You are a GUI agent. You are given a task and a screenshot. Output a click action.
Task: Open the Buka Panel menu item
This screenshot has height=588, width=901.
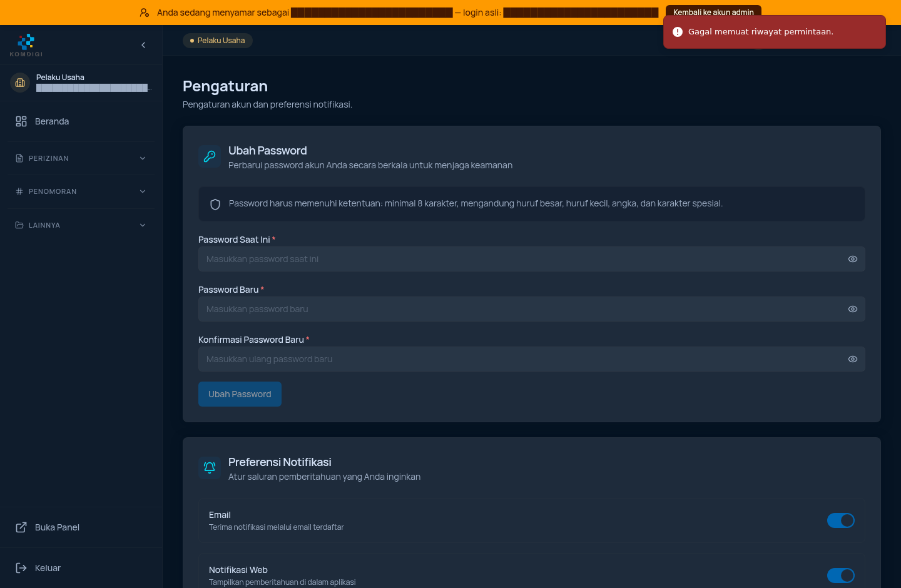81,527
